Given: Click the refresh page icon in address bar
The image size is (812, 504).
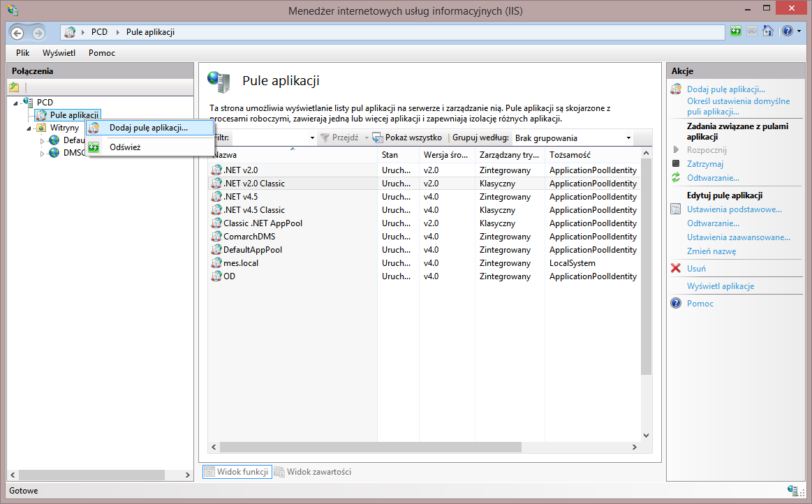Looking at the screenshot, I should (736, 31).
